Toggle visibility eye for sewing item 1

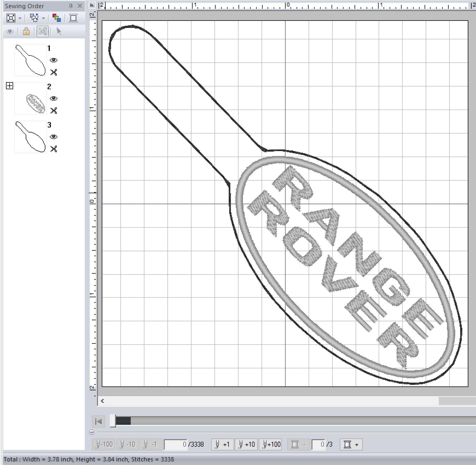click(54, 60)
